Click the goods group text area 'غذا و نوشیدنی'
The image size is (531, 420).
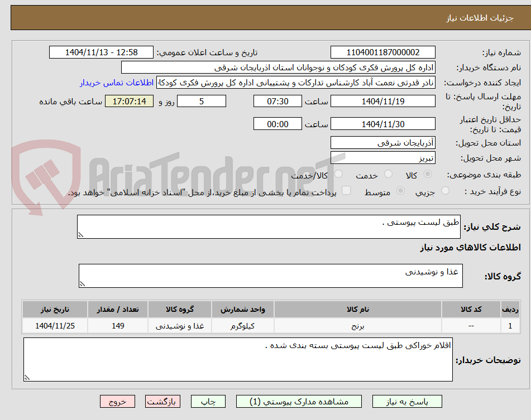pos(271,276)
